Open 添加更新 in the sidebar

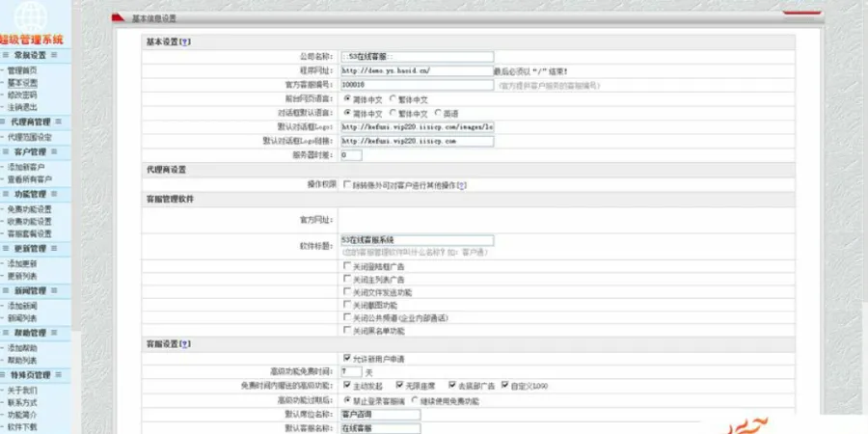click(x=22, y=264)
